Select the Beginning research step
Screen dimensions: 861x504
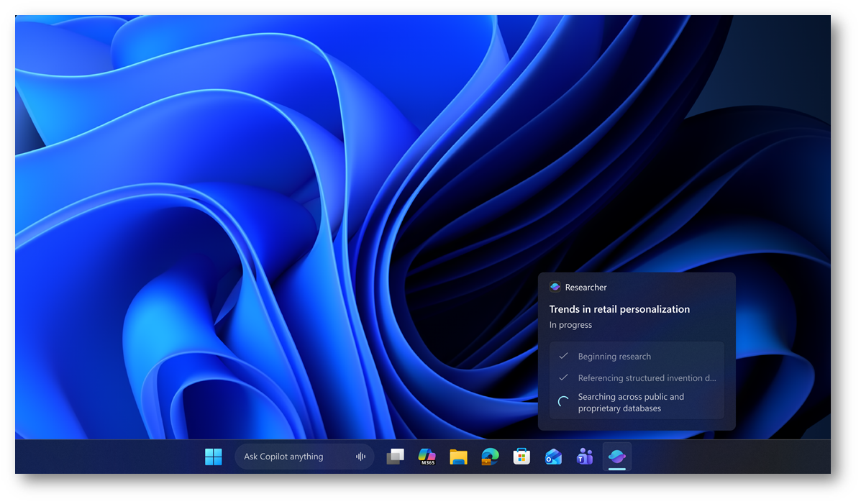(x=614, y=357)
